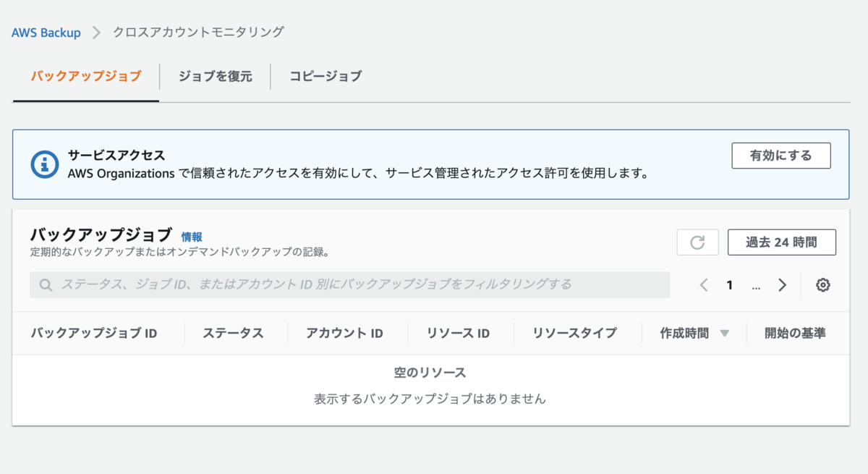Screen dimensions: 868x474
Task: Sort by ステータス column header
Action: [233, 334]
